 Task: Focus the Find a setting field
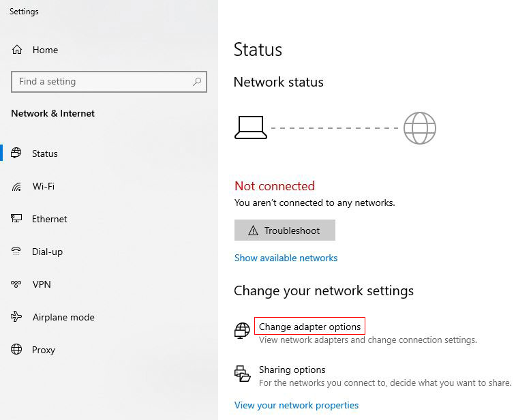(109, 82)
